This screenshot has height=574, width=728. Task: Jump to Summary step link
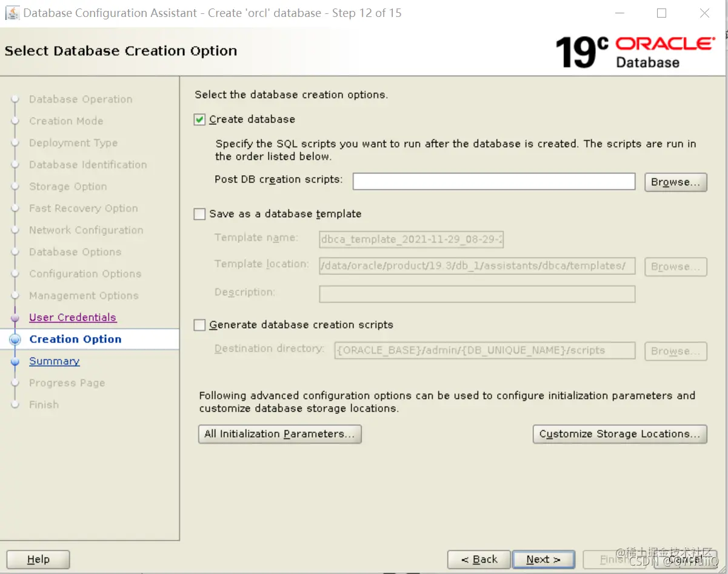point(55,361)
